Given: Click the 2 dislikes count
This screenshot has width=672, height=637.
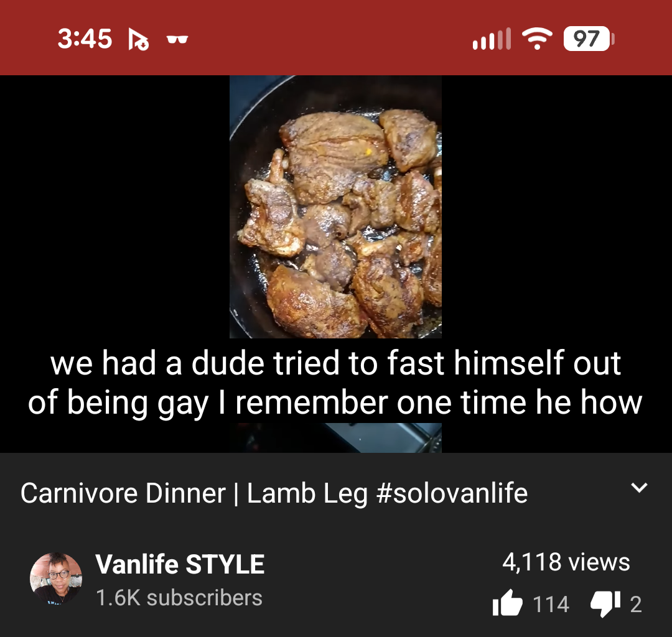Looking at the screenshot, I should tap(636, 605).
